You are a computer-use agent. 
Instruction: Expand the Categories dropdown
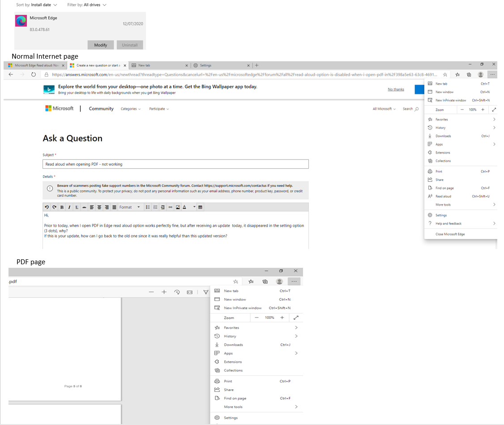131,109
